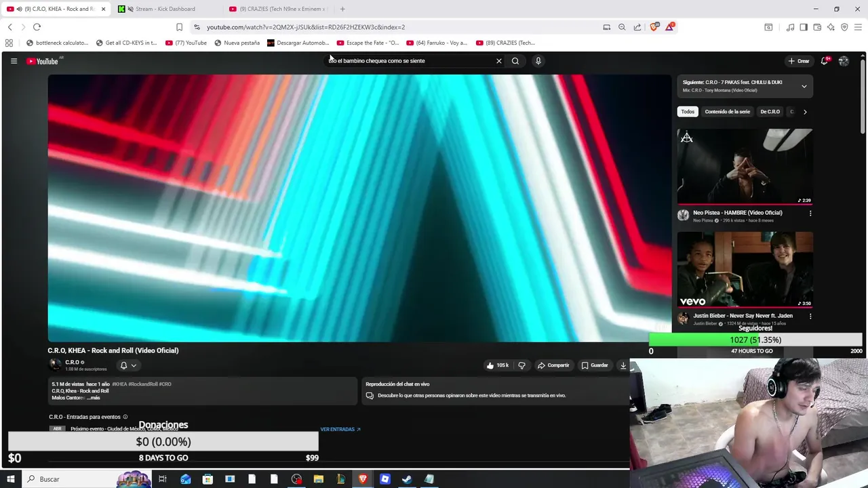Screen dimensions: 868x488
Task: Open Brave Leo AI sparkle icon
Action: pos(831,27)
